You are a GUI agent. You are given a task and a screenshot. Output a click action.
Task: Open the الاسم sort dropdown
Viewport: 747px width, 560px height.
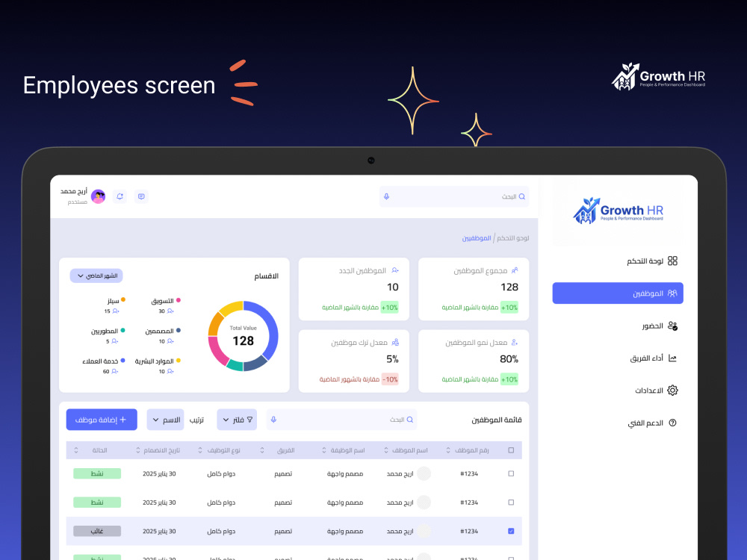coord(165,420)
